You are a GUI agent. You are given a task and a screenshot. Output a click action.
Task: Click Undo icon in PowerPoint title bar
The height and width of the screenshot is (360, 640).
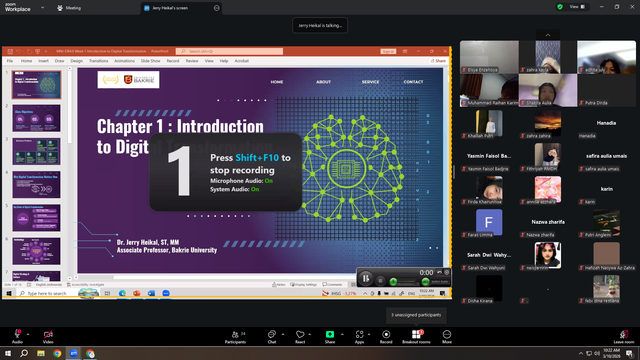point(18,51)
